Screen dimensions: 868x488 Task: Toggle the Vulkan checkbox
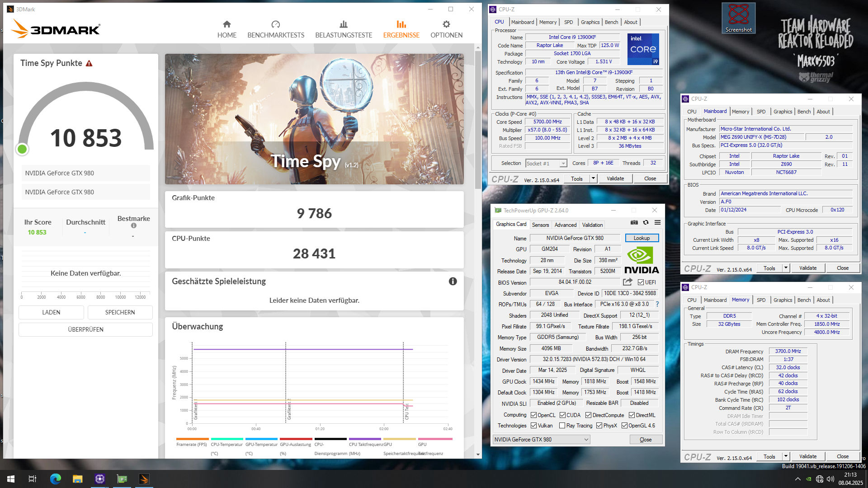(533, 426)
